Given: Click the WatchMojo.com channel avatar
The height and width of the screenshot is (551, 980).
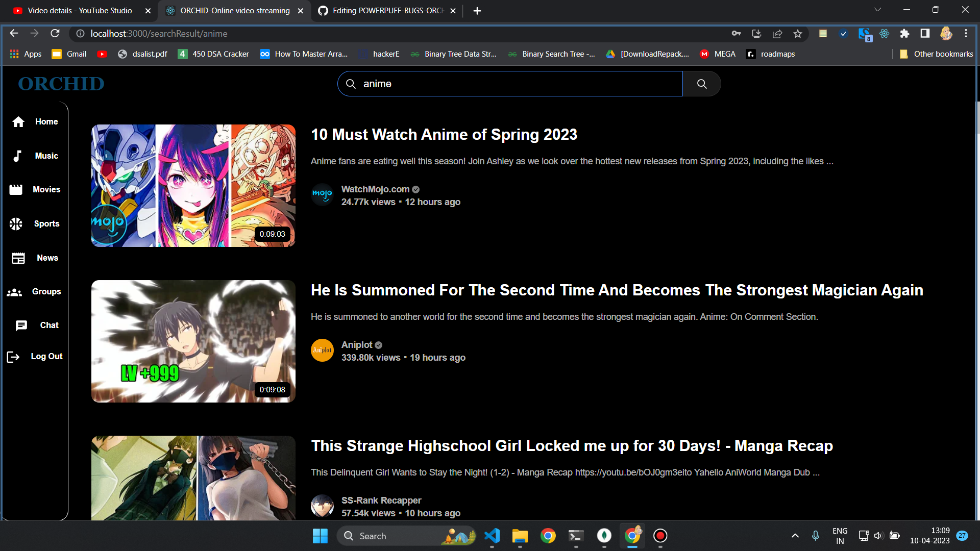Looking at the screenshot, I should click(x=322, y=194).
